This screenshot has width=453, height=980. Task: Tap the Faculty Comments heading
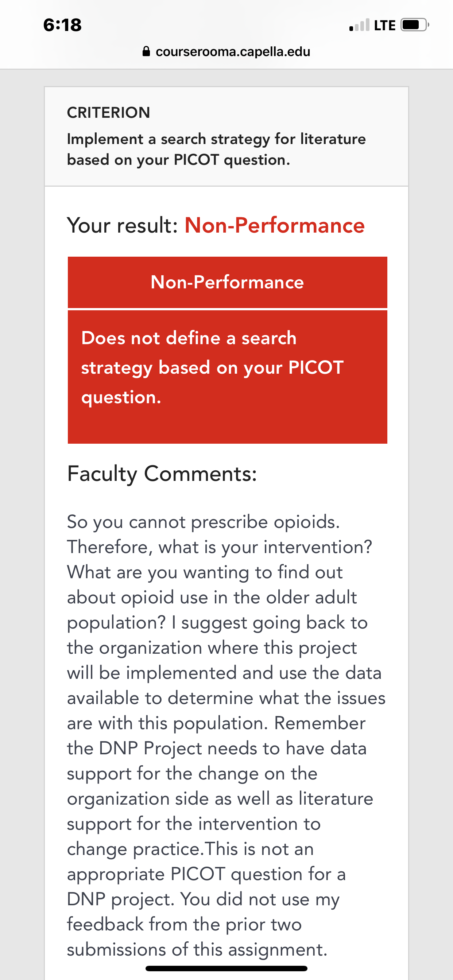[162, 474]
